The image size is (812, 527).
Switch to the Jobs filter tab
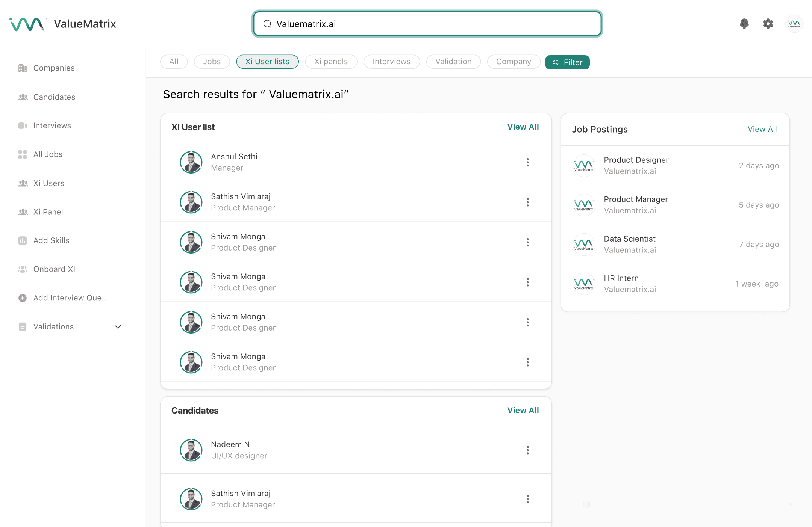[212, 62]
